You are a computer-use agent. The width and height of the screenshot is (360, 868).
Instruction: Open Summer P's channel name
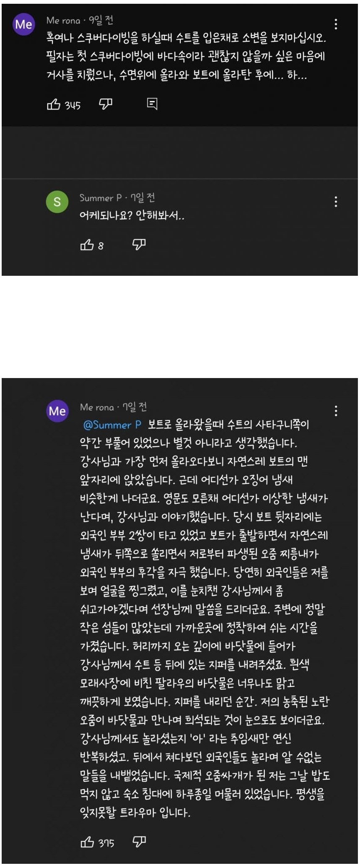tap(101, 198)
